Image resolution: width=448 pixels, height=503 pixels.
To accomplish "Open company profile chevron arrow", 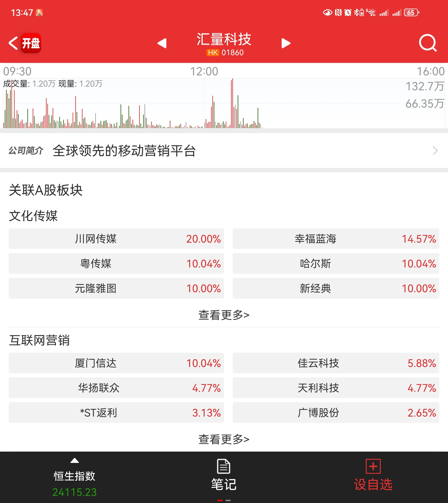I will [x=435, y=150].
